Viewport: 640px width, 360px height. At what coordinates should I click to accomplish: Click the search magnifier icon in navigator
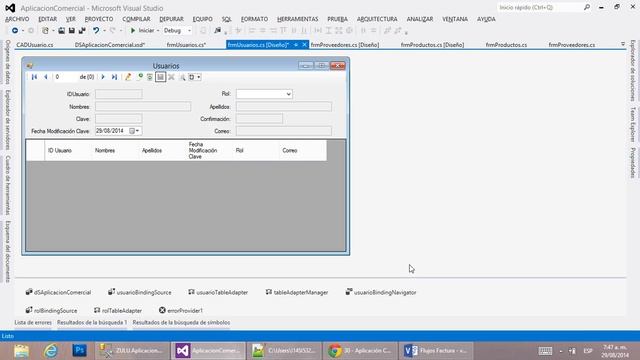pyautogui.click(x=182, y=77)
